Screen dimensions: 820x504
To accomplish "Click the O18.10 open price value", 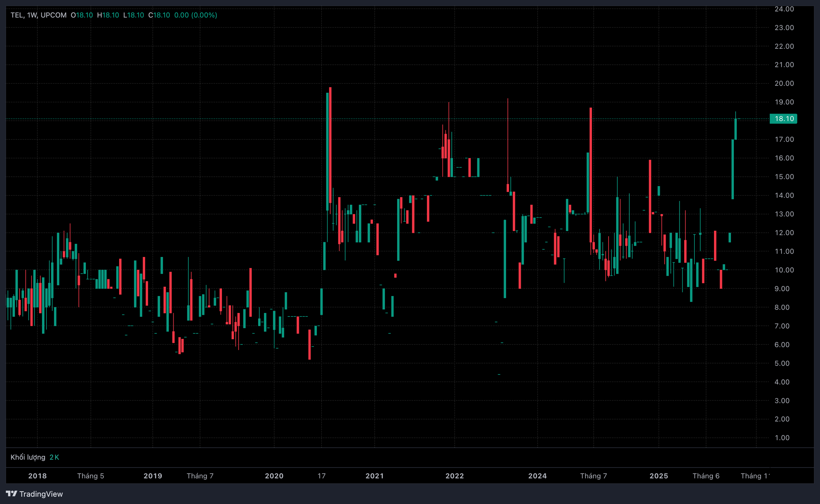I will click(82, 15).
